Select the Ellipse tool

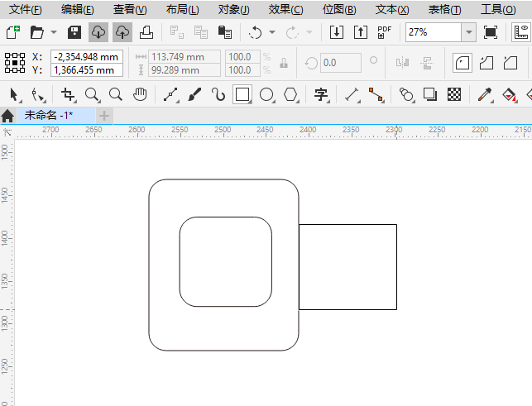[x=266, y=94]
